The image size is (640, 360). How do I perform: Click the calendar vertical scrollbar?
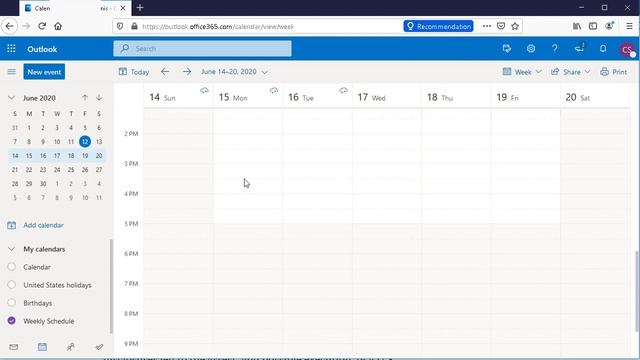[x=637, y=291]
